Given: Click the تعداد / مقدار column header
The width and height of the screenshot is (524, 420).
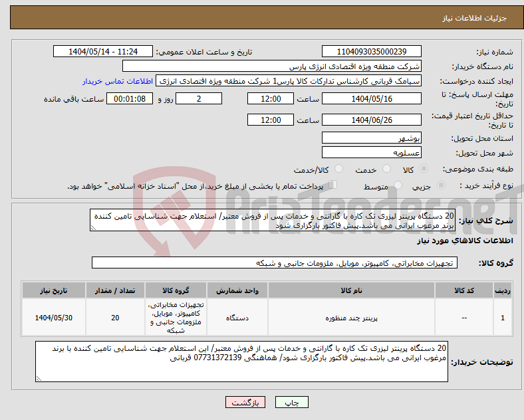Looking at the screenshot, I should pyautogui.click(x=115, y=290).
